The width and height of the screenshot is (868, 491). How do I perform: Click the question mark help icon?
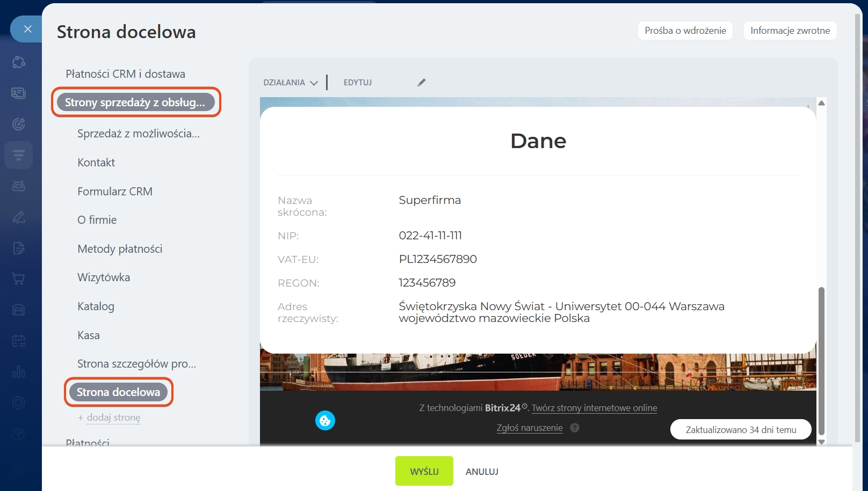(x=575, y=428)
